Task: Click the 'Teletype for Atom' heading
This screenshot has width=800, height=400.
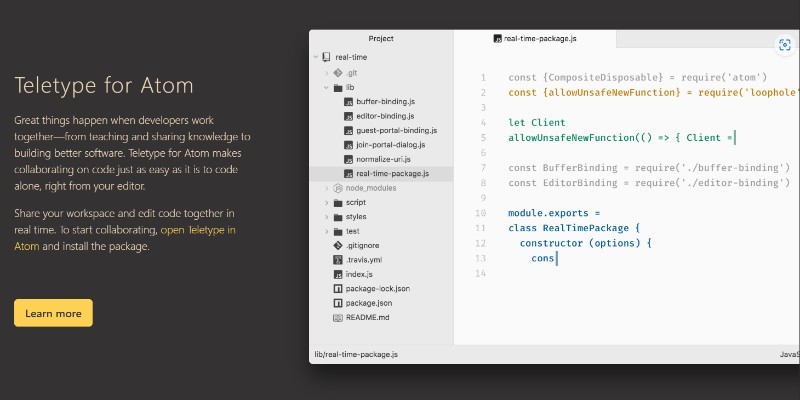Action: click(104, 85)
